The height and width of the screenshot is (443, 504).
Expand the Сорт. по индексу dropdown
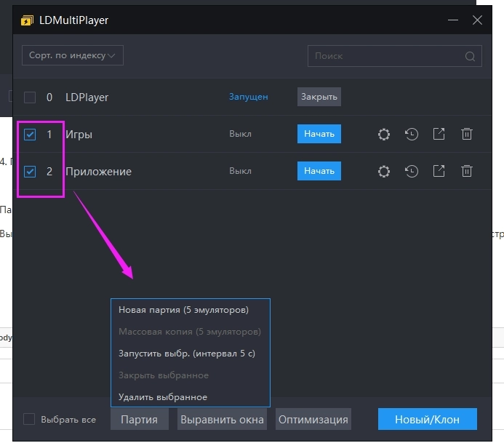[x=72, y=56]
